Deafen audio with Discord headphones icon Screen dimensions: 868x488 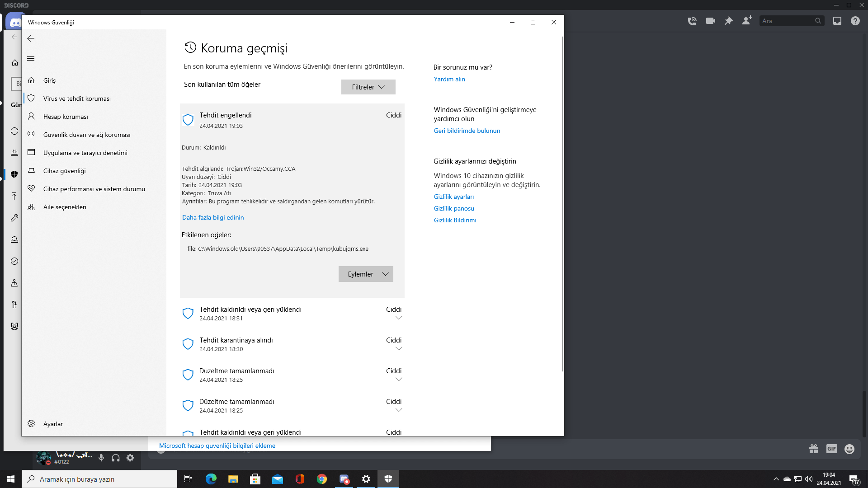tap(116, 458)
